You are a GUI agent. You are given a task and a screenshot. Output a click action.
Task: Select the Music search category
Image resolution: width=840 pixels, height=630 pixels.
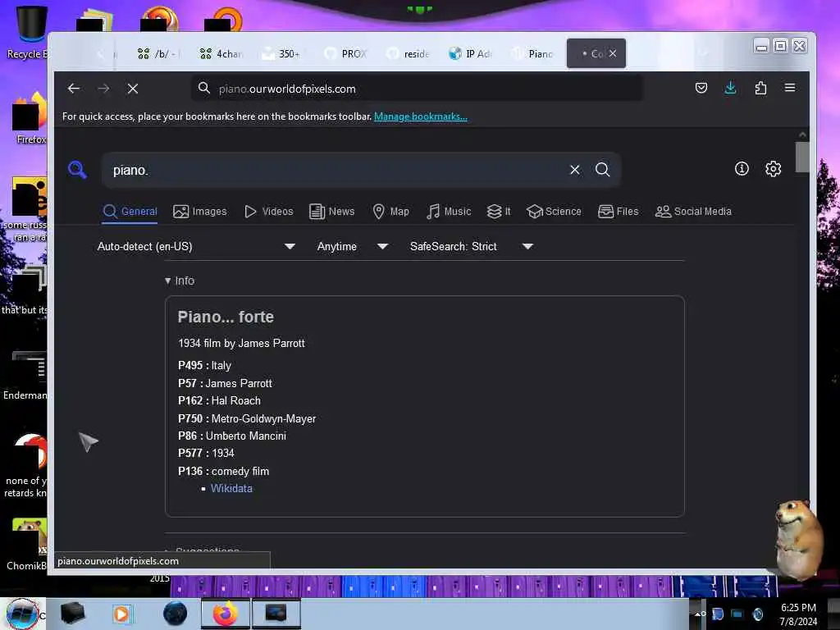[x=449, y=211]
